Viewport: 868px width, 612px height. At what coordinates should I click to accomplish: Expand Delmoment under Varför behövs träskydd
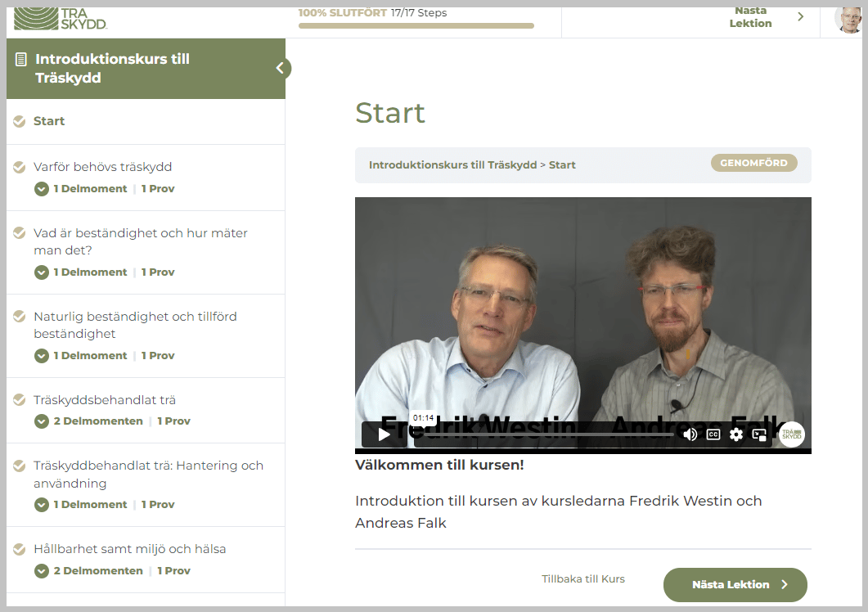[x=42, y=189]
